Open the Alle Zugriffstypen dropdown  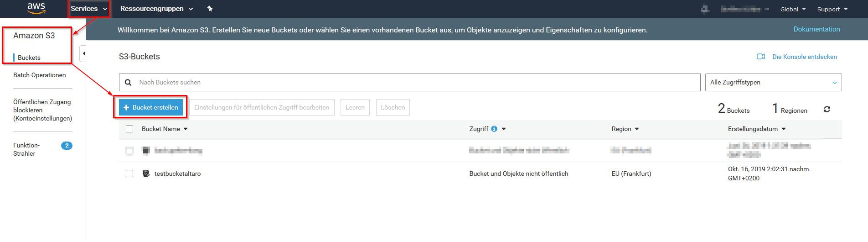tap(773, 82)
